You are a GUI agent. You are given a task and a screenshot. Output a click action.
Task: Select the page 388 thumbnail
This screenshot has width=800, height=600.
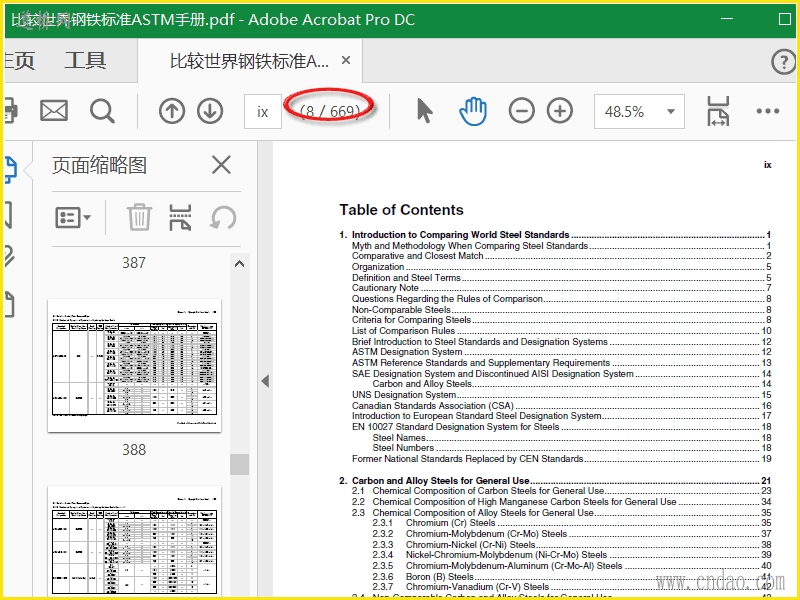coord(135,365)
